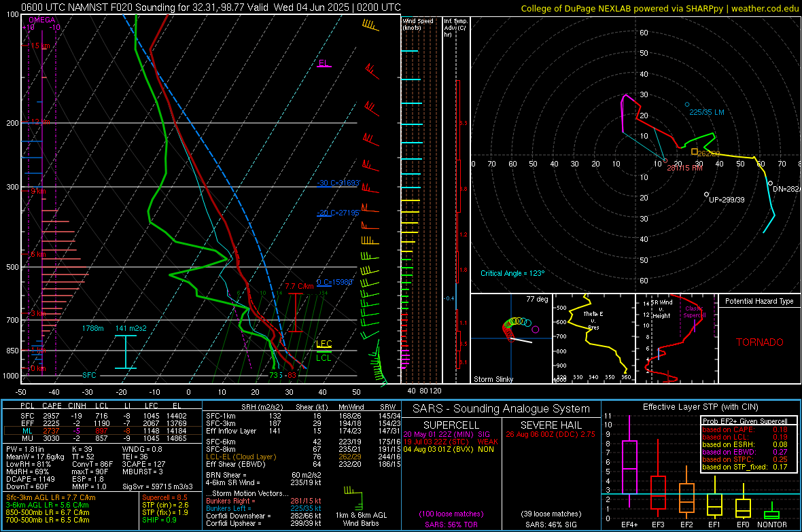Select the green LCL marker on skew-T
Screen dimensions: 802x532
tap(324, 357)
